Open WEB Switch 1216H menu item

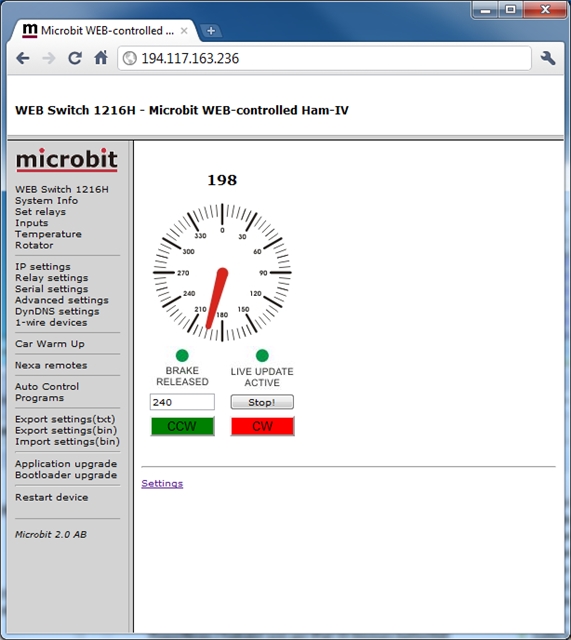62,189
